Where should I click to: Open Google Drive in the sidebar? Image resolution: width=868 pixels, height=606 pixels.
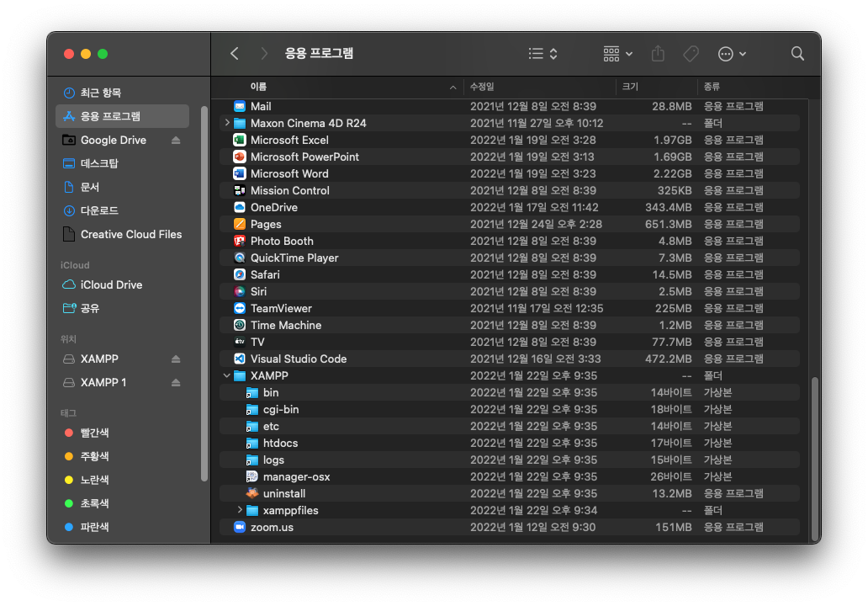click(114, 141)
